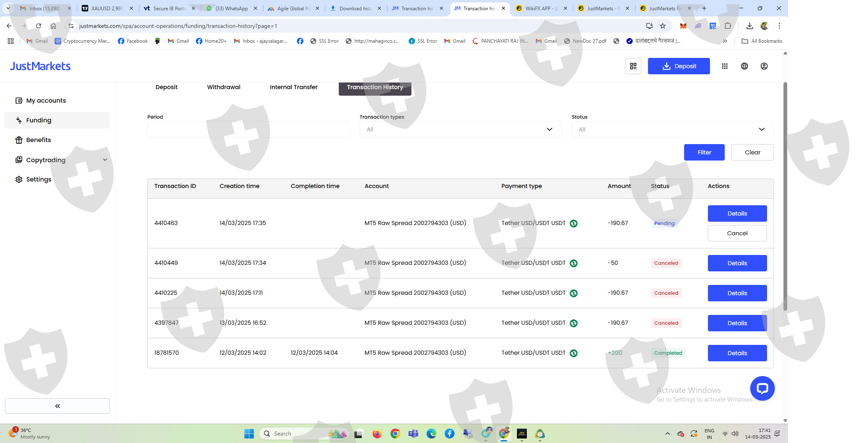Open Settings in the sidebar
Image resolution: width=868 pixels, height=443 pixels.
tap(39, 179)
